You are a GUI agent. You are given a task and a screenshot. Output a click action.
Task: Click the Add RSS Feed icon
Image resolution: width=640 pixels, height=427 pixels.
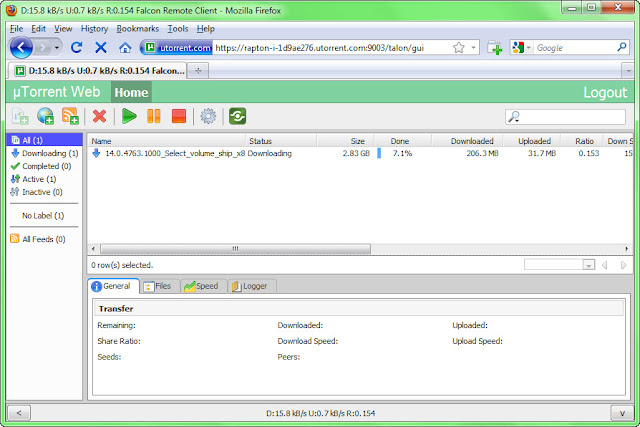70,116
